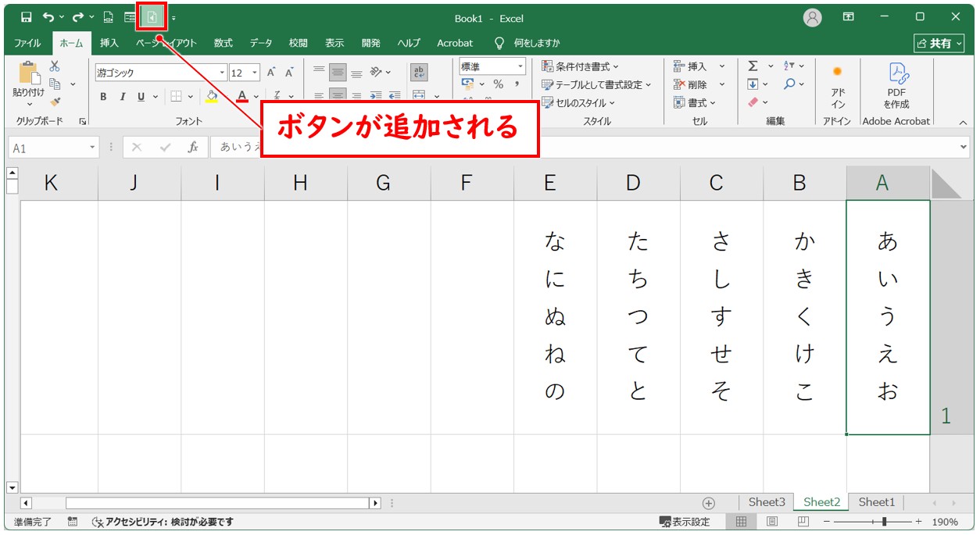The width and height of the screenshot is (980, 535).
Task: Click the 共有 share button
Action: pos(939,44)
